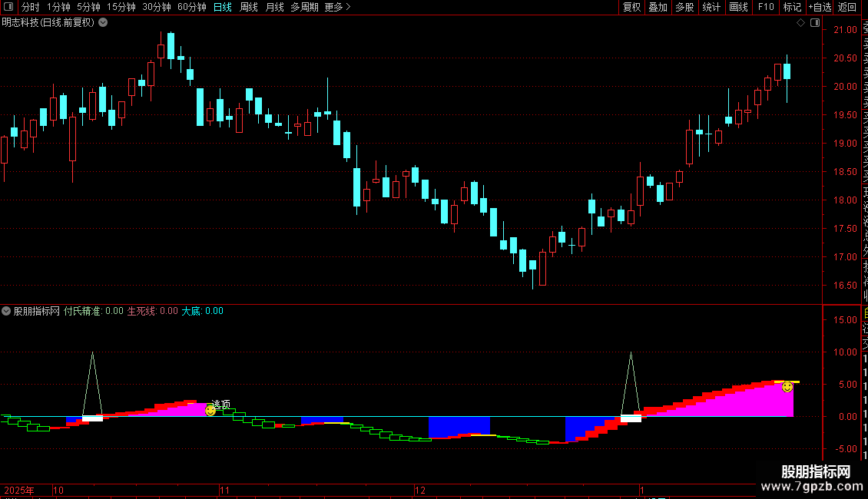The image size is (868, 499).
Task: Click the 返回 back button
Action: coord(847,7)
